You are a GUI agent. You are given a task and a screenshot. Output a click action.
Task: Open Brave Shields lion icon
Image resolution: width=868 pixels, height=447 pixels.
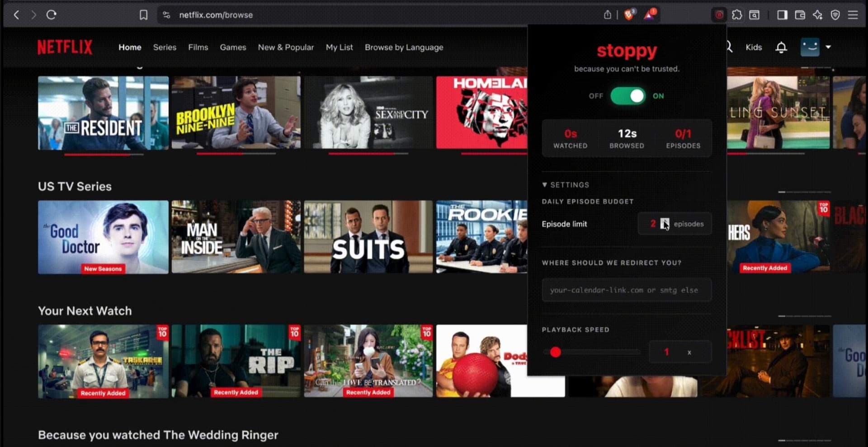629,15
